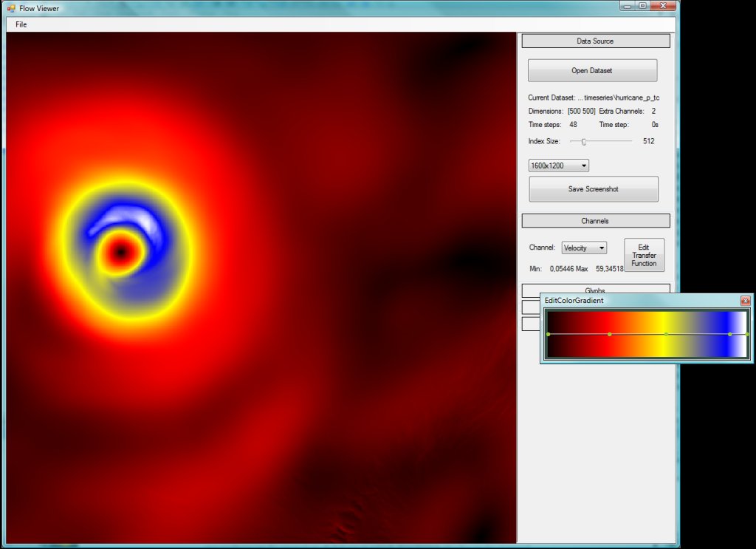Viewport: 756px width, 549px height.
Task: Select the rightmost gradient control point
Action: tap(747, 334)
